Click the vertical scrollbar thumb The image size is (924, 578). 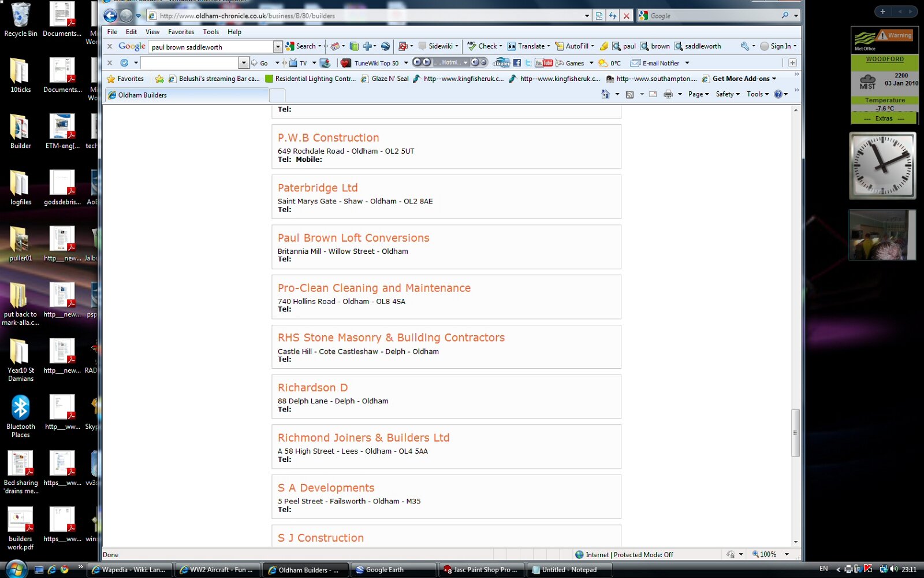[x=795, y=432]
